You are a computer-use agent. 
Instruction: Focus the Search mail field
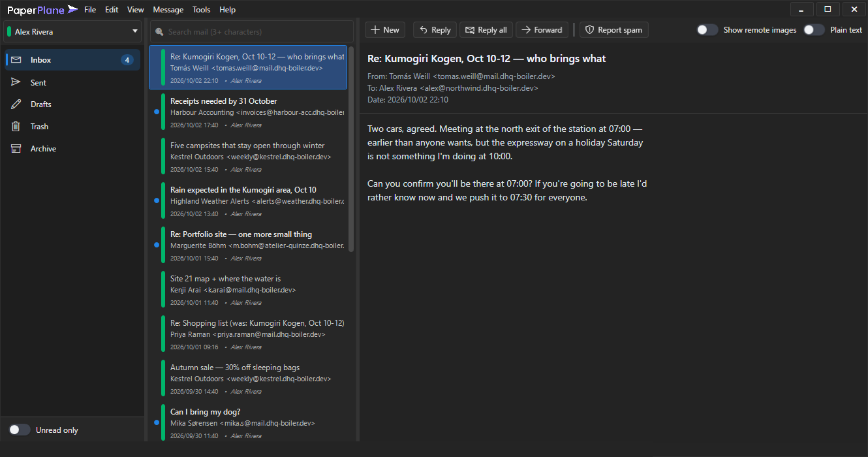252,31
